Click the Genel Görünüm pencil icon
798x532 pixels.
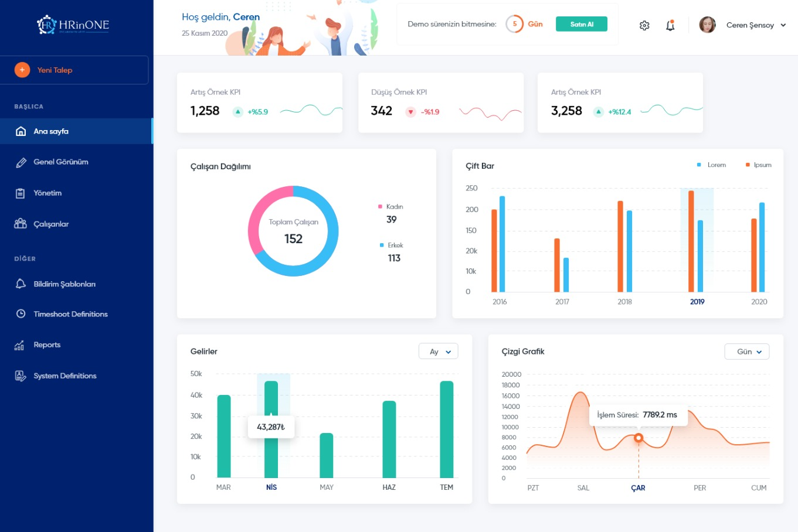(21, 162)
